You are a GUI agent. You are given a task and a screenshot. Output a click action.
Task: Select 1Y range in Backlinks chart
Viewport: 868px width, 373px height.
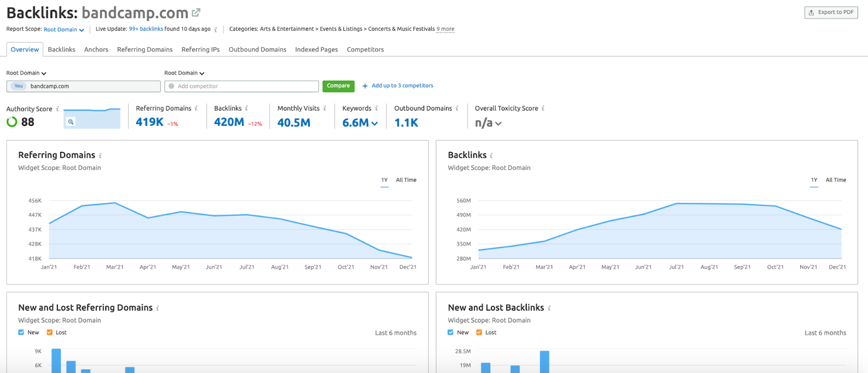point(814,180)
